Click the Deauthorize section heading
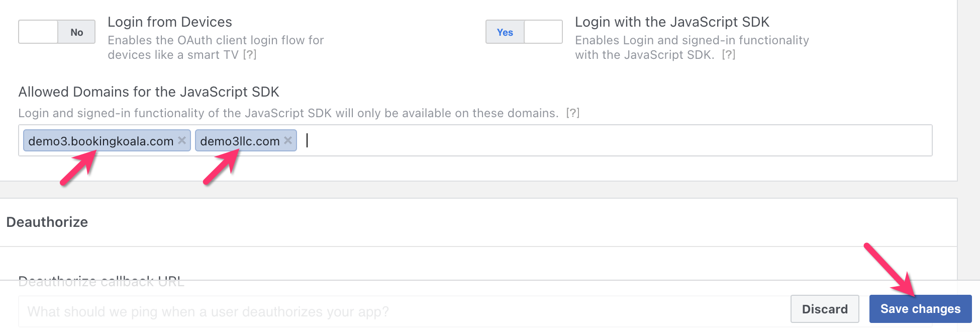 [47, 222]
